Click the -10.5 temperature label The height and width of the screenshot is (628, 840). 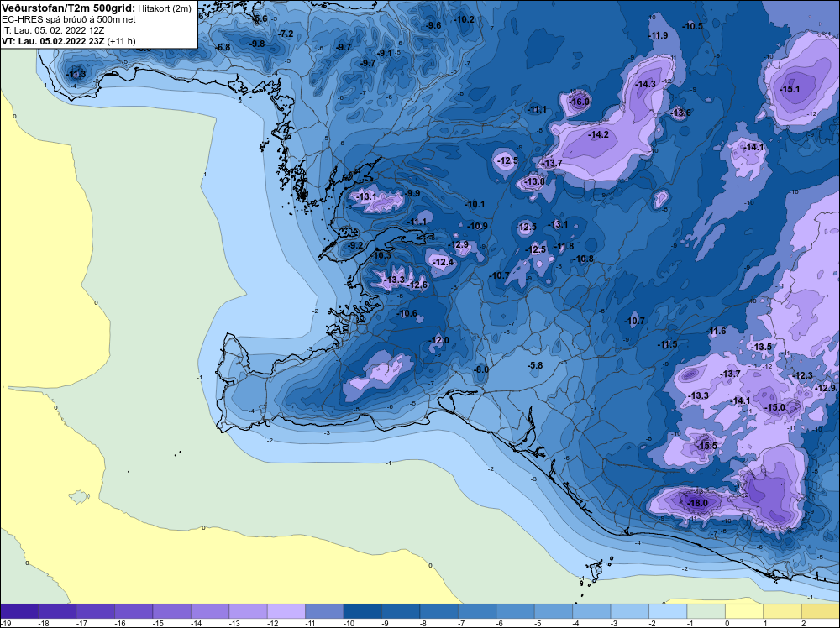click(692, 26)
